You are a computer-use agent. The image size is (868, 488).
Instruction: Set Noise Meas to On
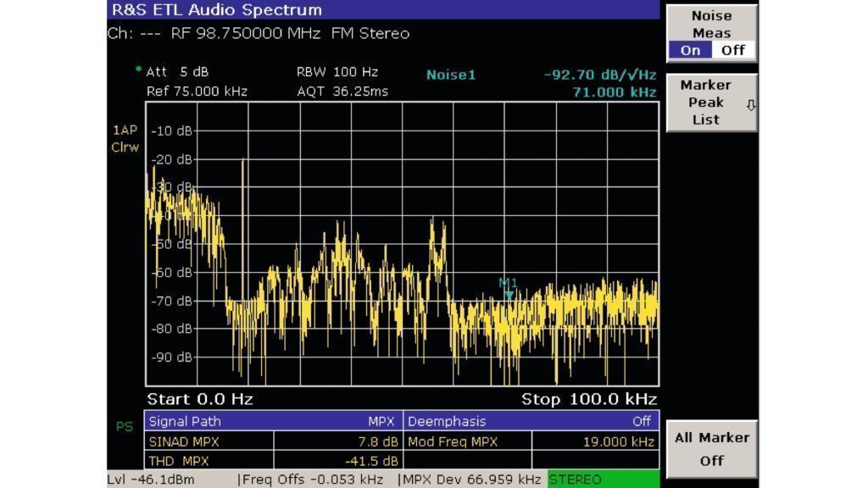[691, 50]
